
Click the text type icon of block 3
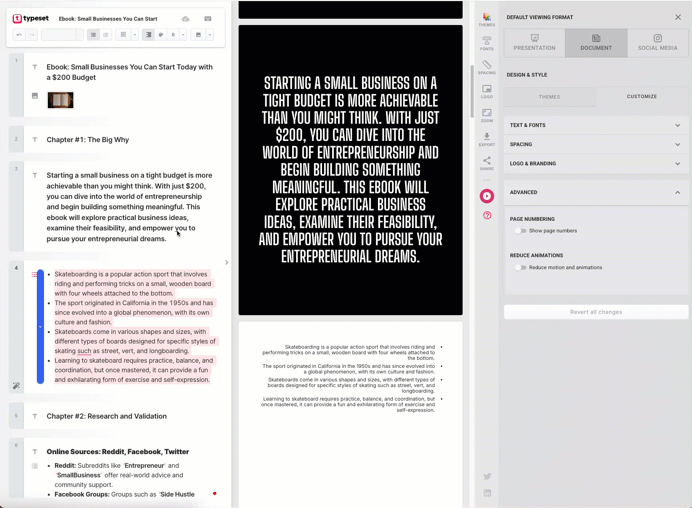(x=35, y=176)
